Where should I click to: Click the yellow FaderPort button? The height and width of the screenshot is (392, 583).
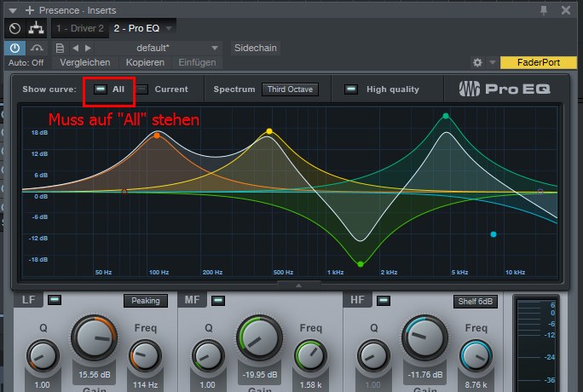539,62
